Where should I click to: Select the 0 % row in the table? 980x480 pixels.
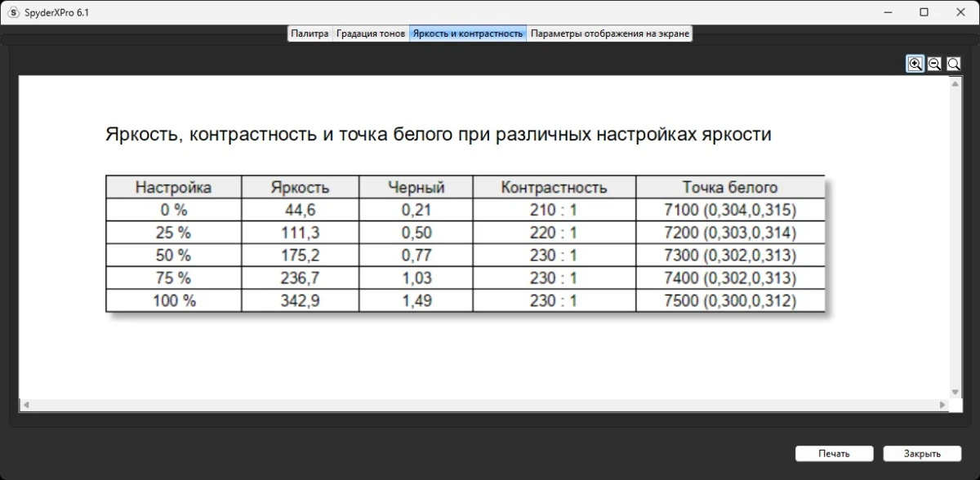coord(172,210)
